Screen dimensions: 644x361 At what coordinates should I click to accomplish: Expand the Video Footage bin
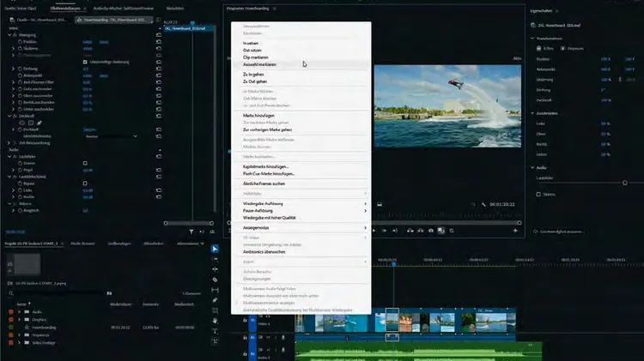click(20, 342)
